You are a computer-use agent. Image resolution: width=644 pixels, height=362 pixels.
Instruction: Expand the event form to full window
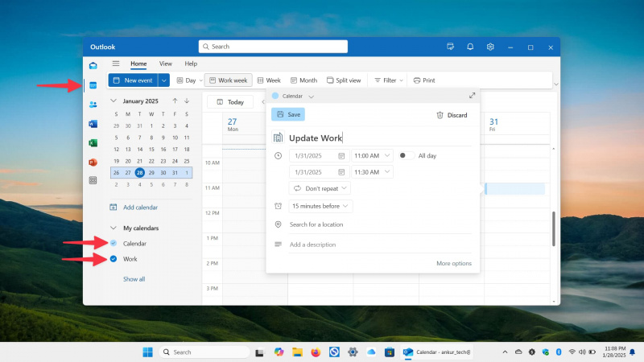472,96
